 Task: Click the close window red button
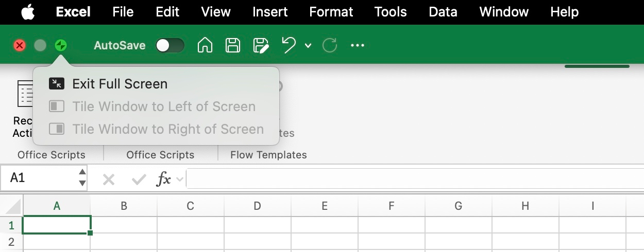20,46
